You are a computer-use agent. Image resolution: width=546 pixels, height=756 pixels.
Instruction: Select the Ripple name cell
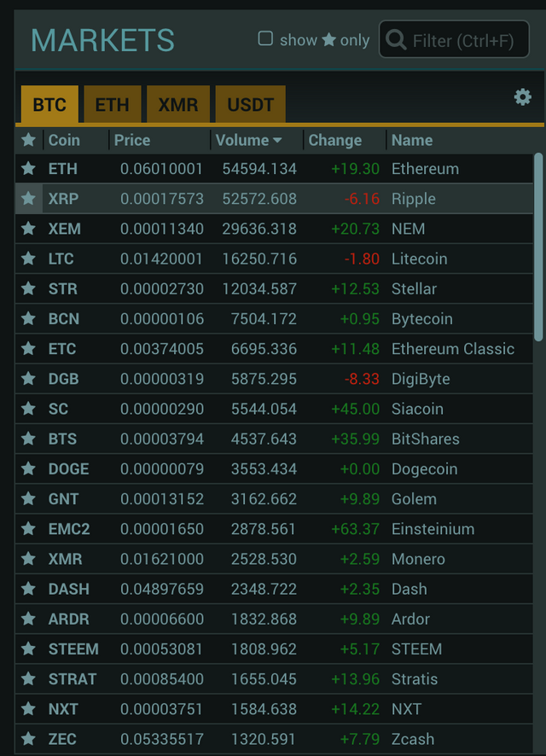(x=414, y=199)
